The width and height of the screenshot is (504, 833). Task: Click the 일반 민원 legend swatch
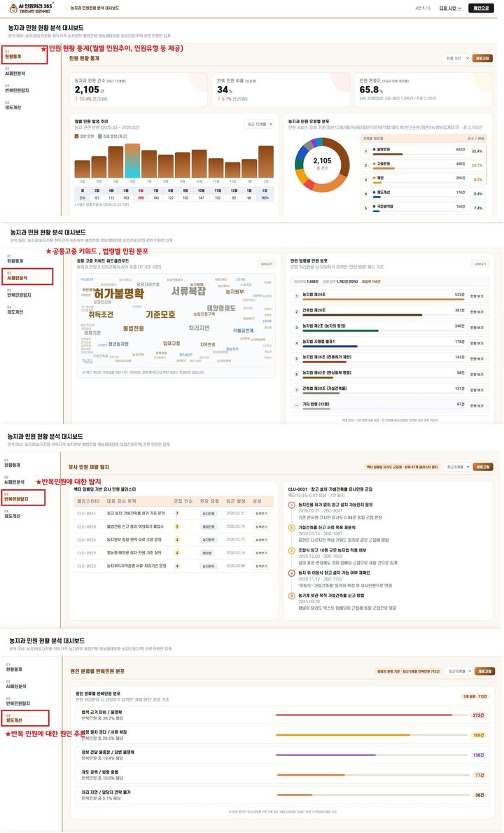(x=76, y=136)
